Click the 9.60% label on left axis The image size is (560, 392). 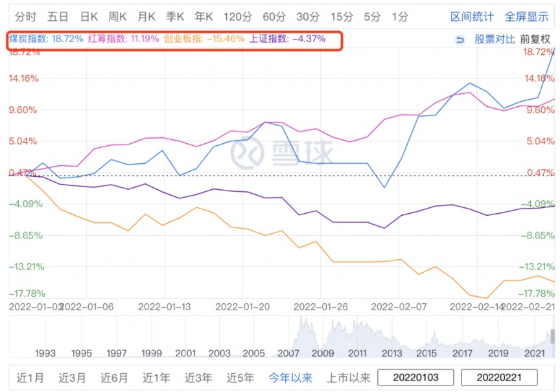(x=23, y=110)
